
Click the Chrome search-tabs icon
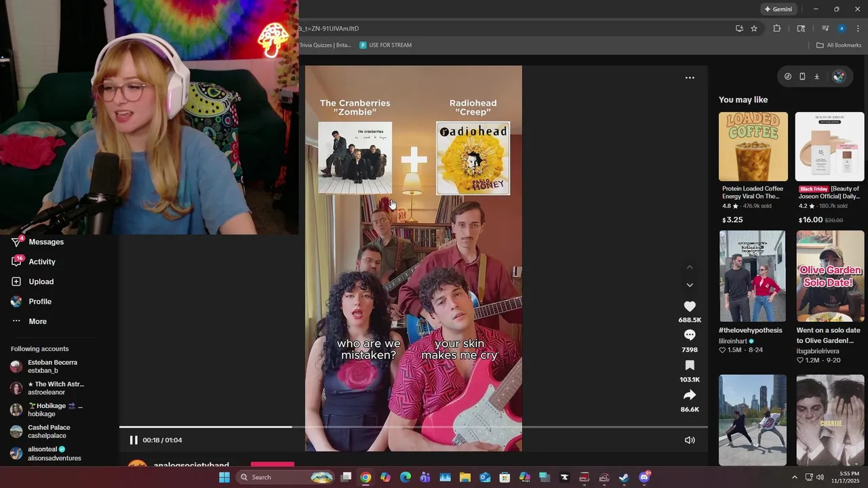(x=801, y=28)
